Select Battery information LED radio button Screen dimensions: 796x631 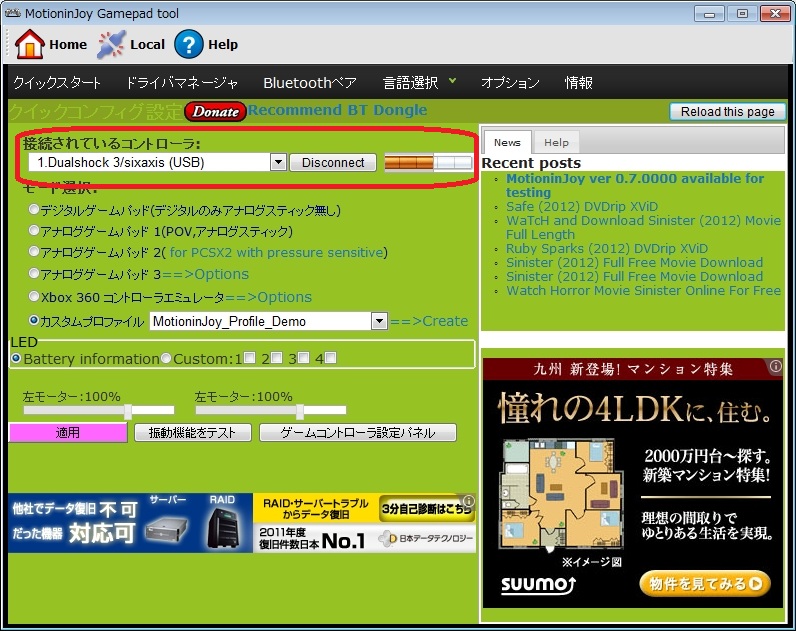pyautogui.click(x=16, y=358)
